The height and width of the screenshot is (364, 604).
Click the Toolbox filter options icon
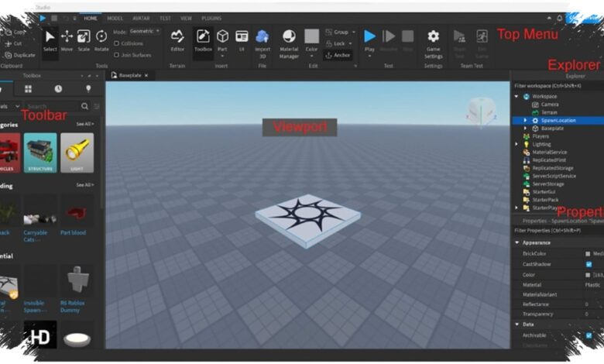[x=97, y=106]
